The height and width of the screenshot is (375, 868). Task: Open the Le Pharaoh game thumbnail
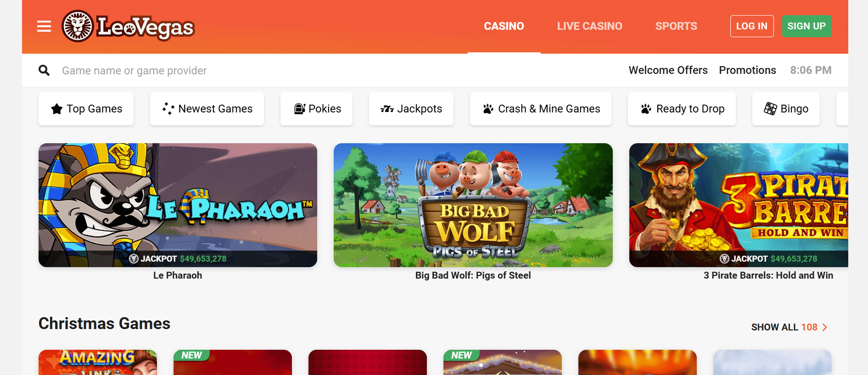click(x=178, y=205)
